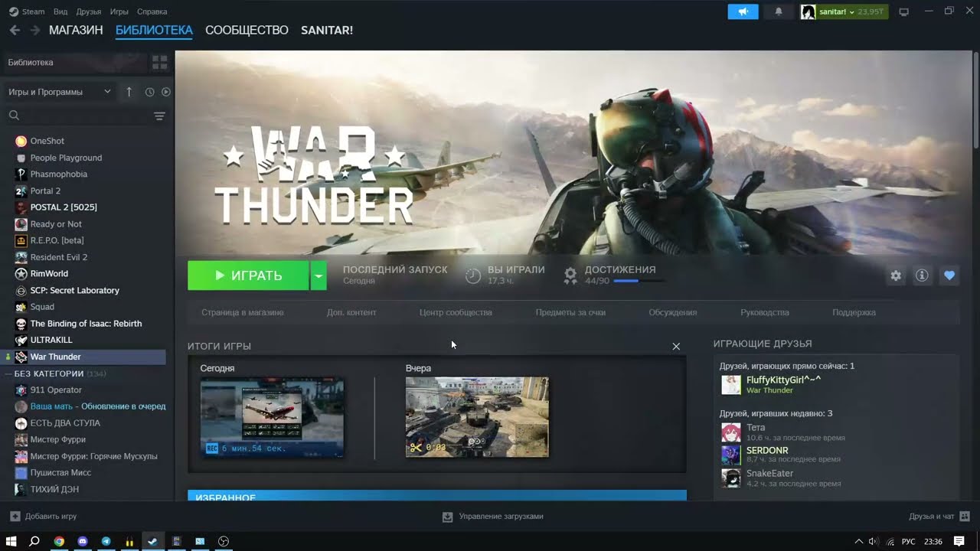This screenshot has height=551, width=980.
Task: Open Руководства link
Action: 764,312
